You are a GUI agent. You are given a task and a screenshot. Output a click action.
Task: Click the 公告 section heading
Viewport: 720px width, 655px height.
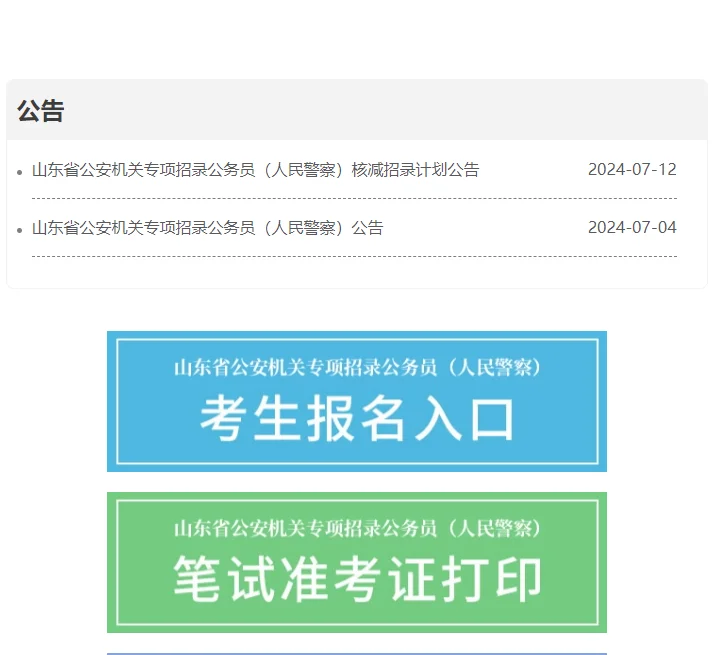40,111
